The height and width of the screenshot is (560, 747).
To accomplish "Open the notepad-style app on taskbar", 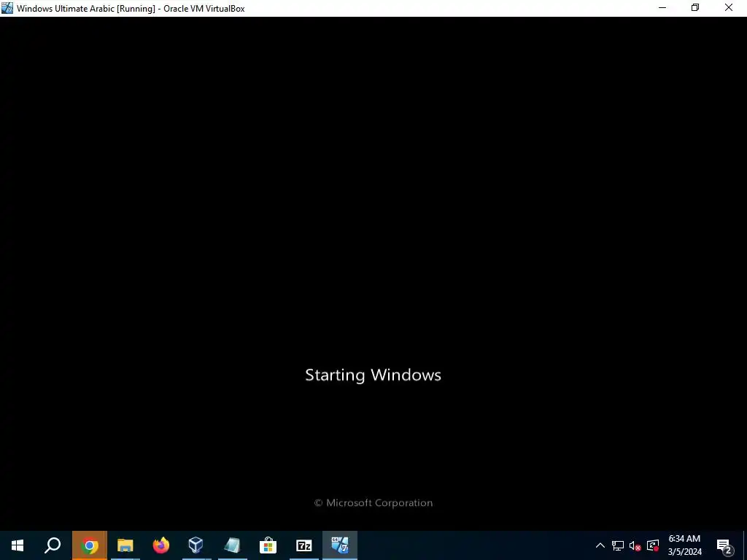I will (x=233, y=545).
